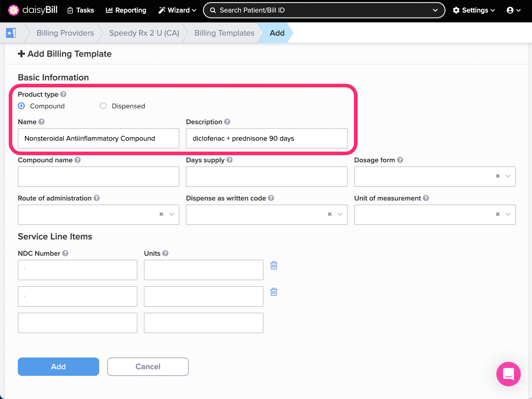The height and width of the screenshot is (399, 532).
Task: Delete the first NDC service line row
Action: coord(274,266)
